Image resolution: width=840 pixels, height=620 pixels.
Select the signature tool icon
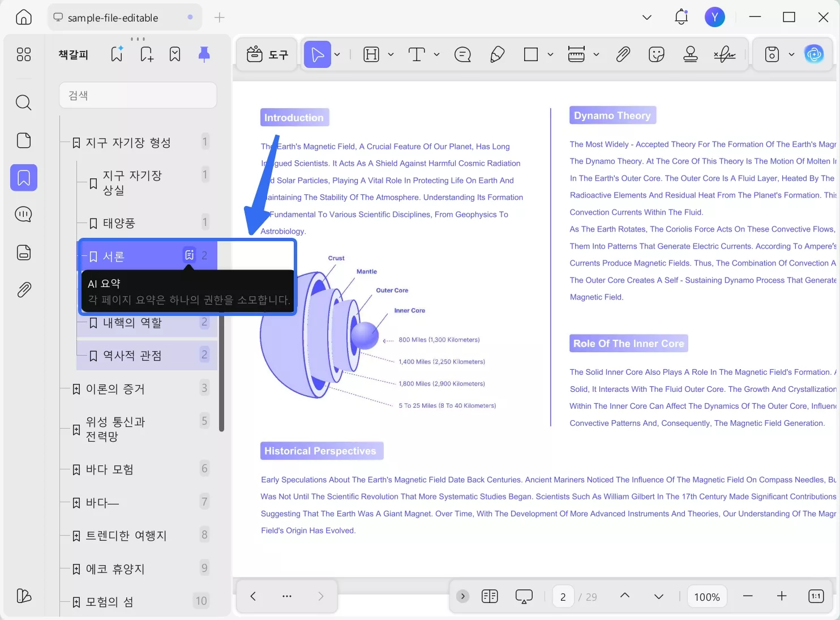(x=725, y=54)
